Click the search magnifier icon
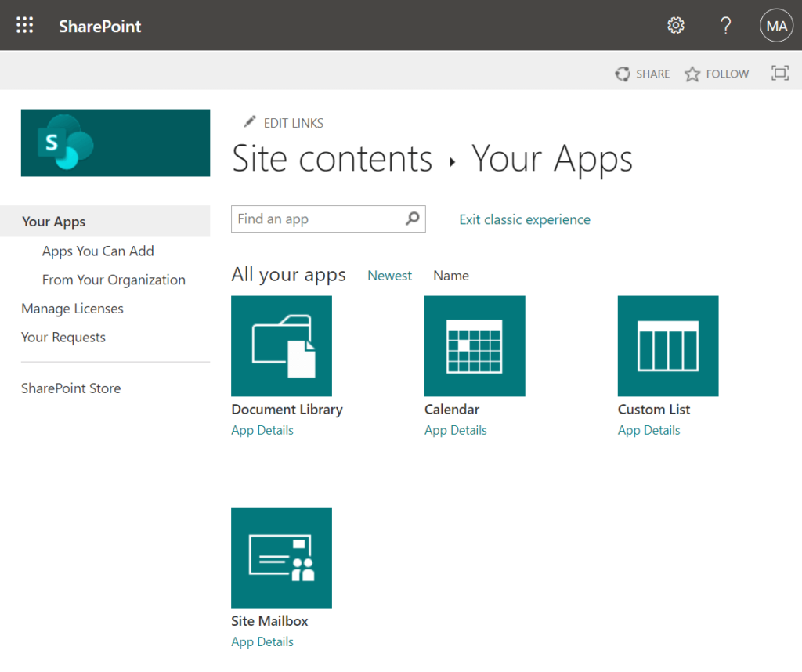 (x=412, y=219)
